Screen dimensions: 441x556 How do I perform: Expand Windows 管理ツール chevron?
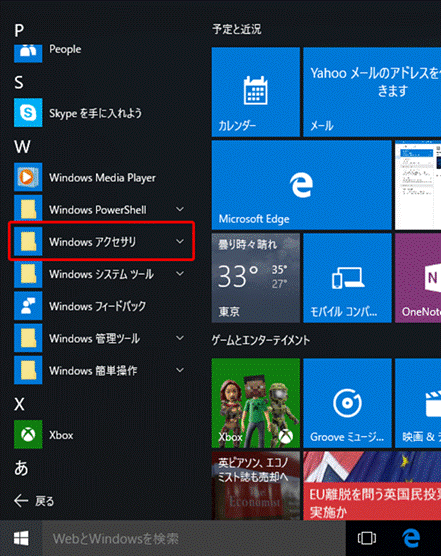[x=180, y=338]
